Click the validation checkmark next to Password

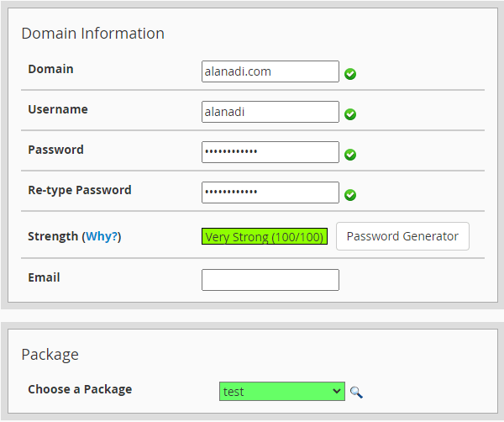pos(350,155)
